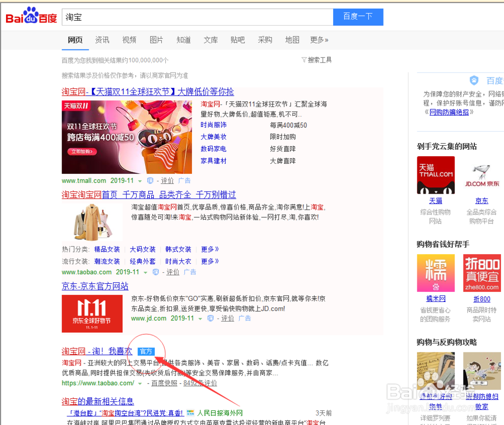Click 评价 link for jd.com result
The height and width of the screenshot is (425, 504).
[228, 318]
